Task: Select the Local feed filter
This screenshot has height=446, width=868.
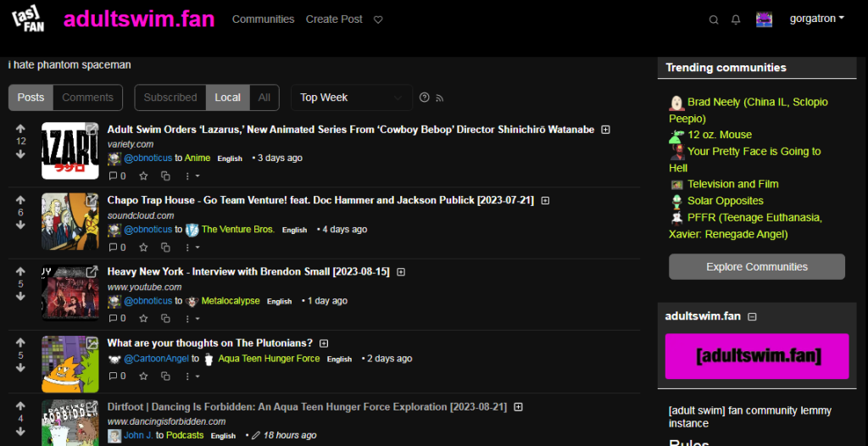Action: coord(227,98)
